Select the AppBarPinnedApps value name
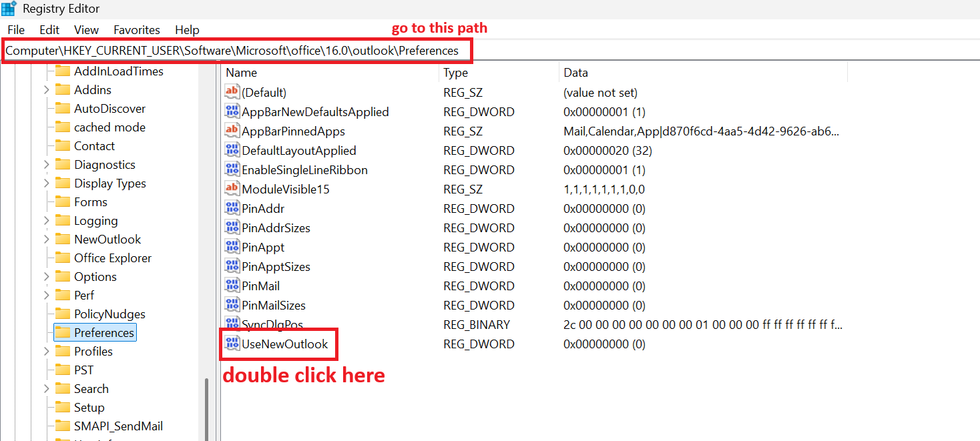This screenshot has width=980, height=441. tap(294, 131)
